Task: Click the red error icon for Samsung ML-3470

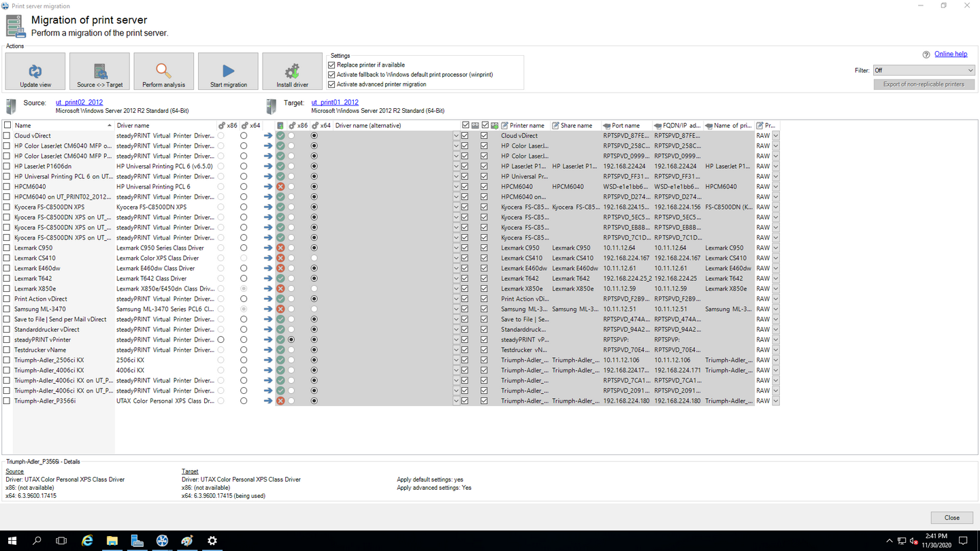Action: pos(280,309)
